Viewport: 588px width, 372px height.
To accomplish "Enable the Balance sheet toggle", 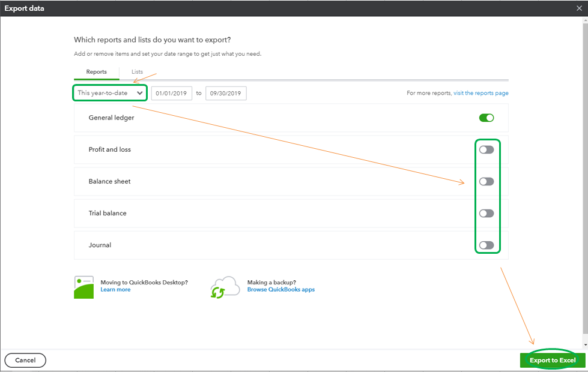I will click(486, 182).
